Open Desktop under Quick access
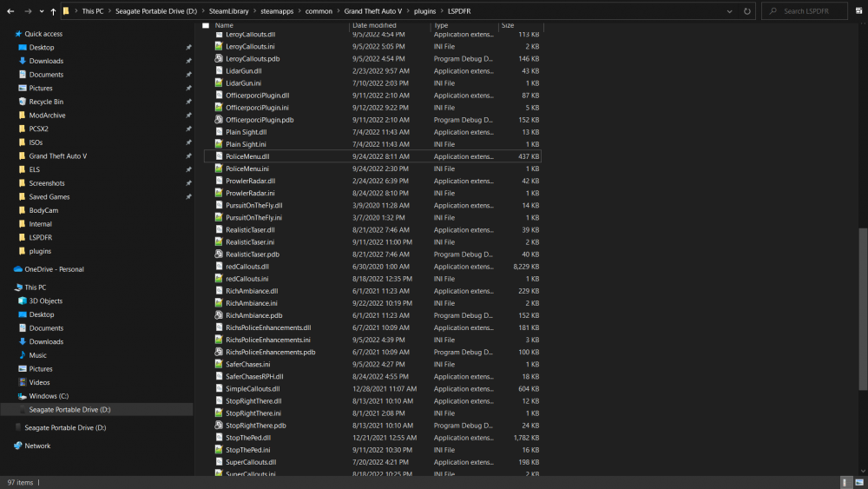The height and width of the screenshot is (489, 868). tap(42, 48)
